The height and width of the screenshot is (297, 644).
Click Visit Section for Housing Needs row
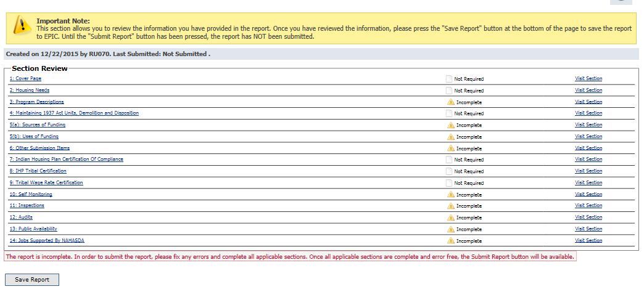(588, 90)
